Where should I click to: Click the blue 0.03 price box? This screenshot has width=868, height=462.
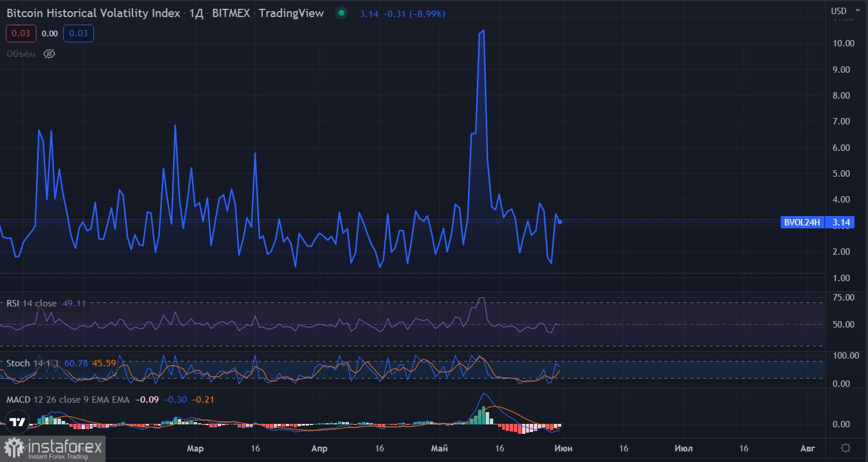pyautogui.click(x=79, y=33)
